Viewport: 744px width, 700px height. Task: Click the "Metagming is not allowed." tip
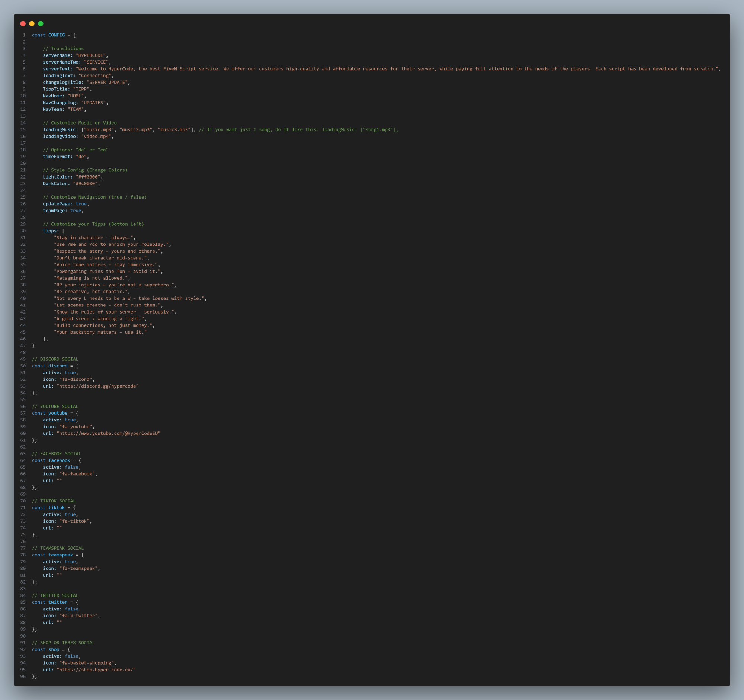pos(90,278)
